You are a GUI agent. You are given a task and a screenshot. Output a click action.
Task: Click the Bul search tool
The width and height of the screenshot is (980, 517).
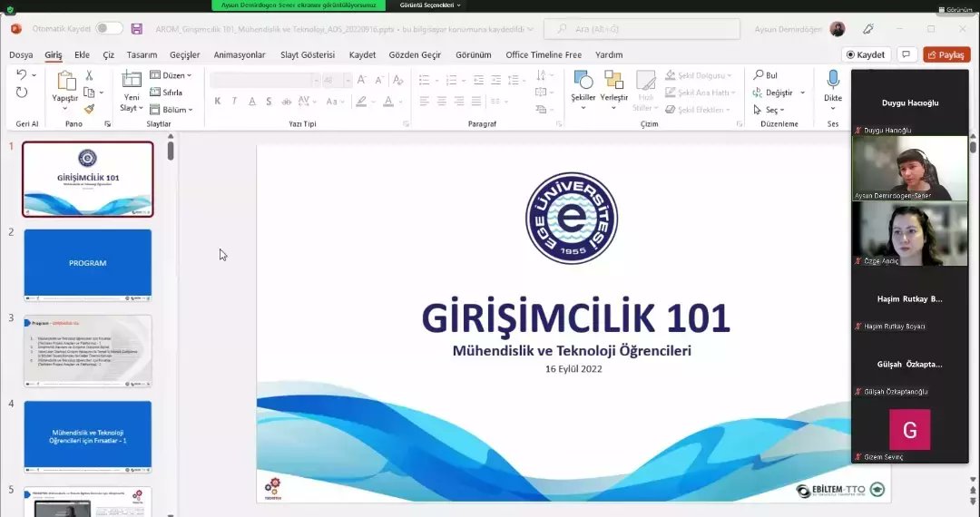click(x=766, y=75)
